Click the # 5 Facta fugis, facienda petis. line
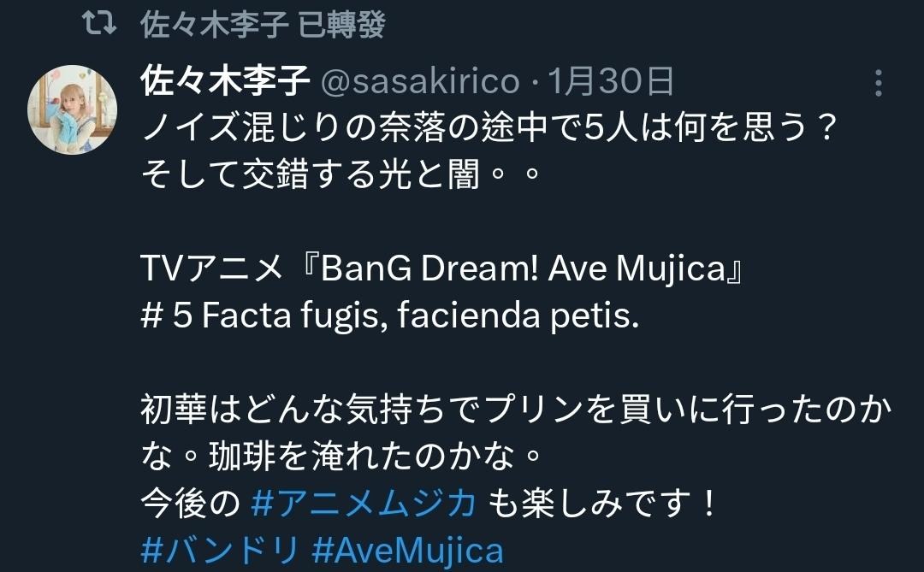The width and height of the screenshot is (924, 572). coord(390,315)
